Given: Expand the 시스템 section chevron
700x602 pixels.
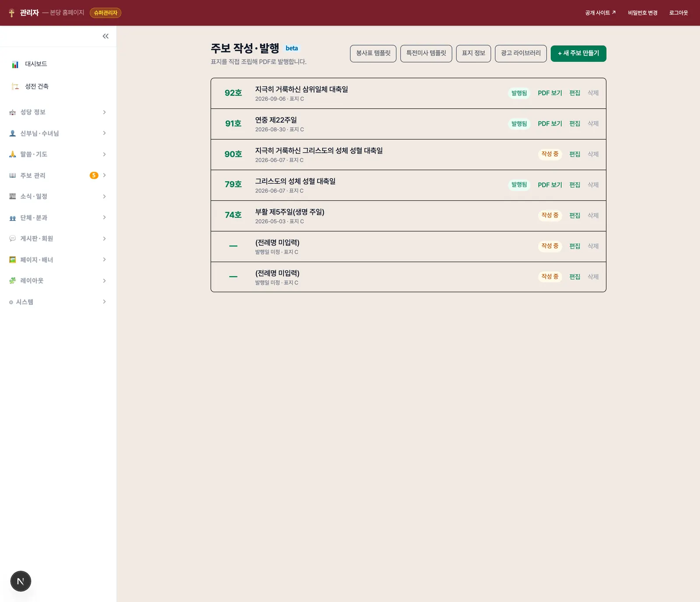Looking at the screenshot, I should coord(105,302).
